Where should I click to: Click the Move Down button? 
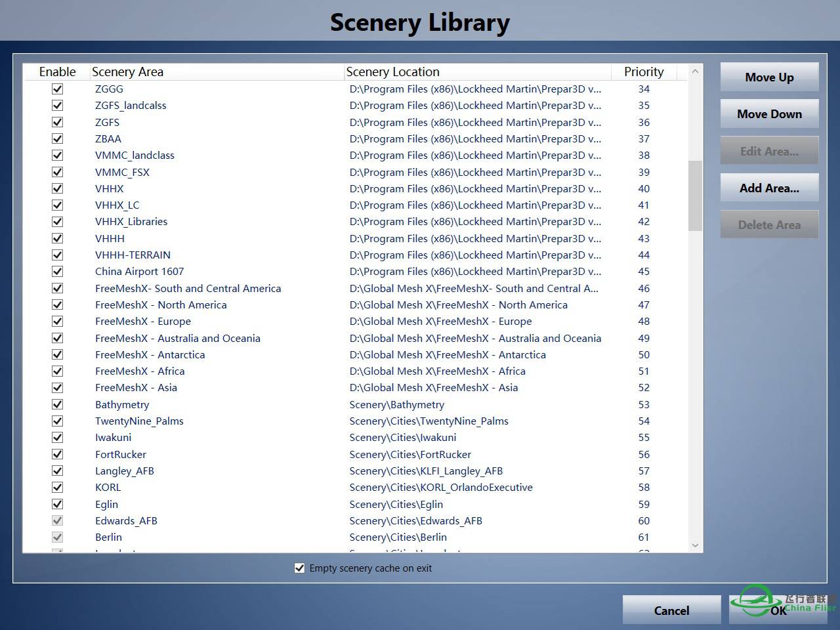tap(769, 114)
